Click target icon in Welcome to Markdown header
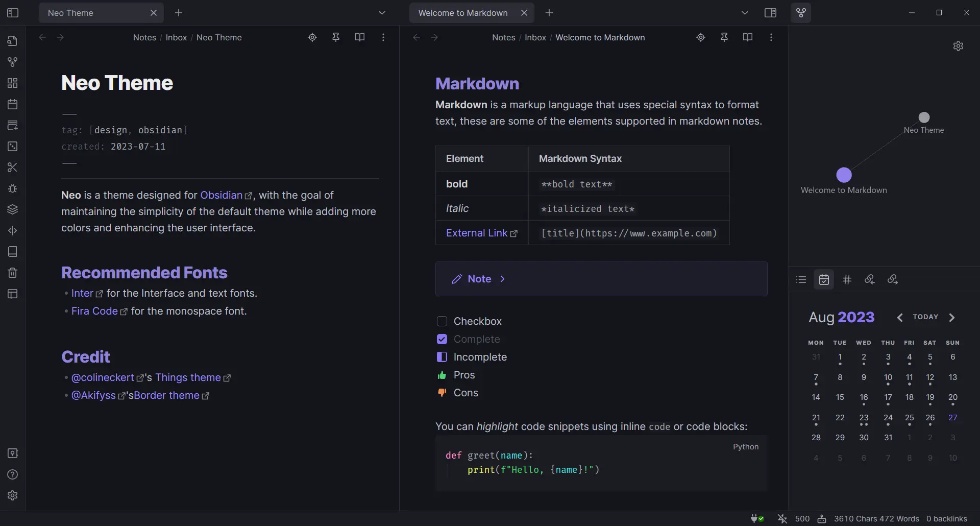 point(701,37)
